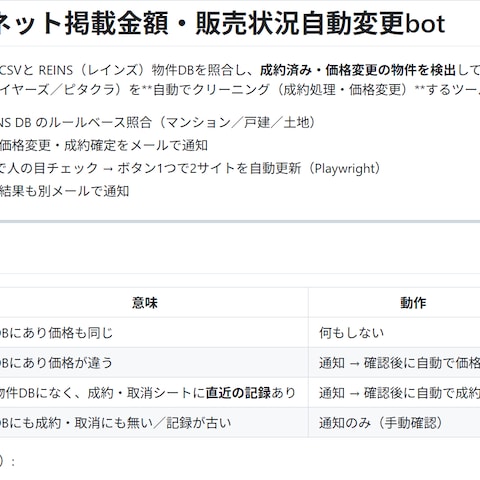Click cell 通知のみ（手動確認）

click(394, 423)
